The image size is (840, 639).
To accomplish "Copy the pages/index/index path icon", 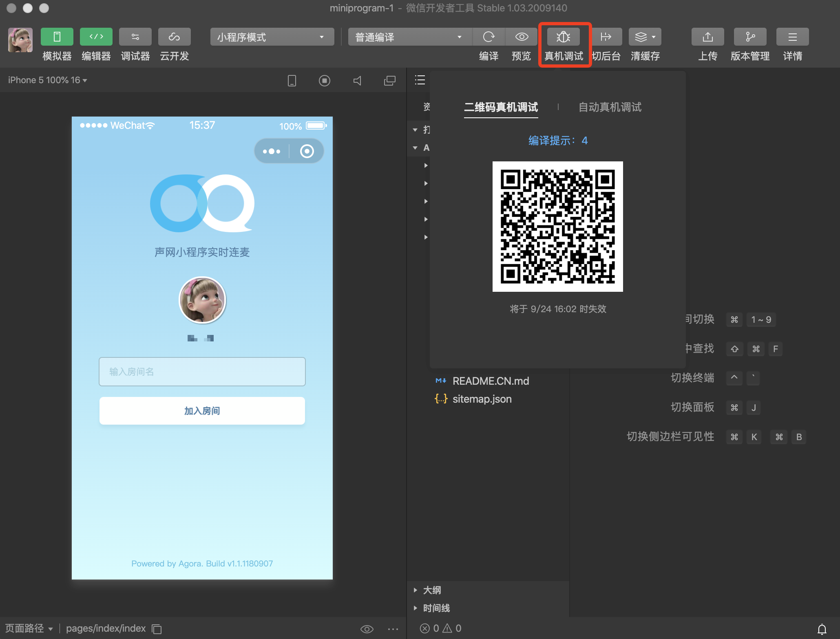I will tap(157, 629).
